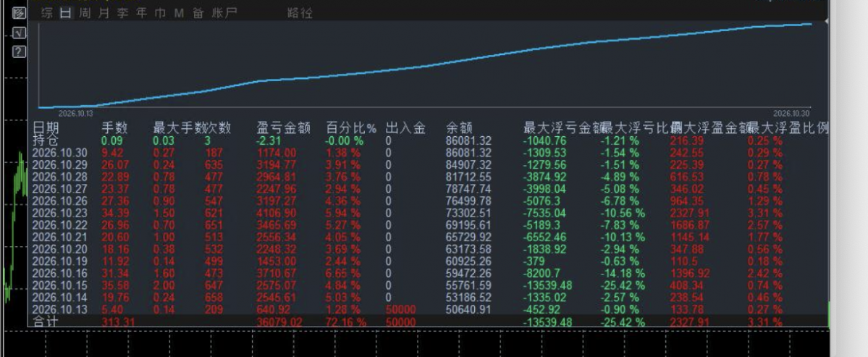
Task: Select the 2026.10.16 date row
Action: coord(60,274)
